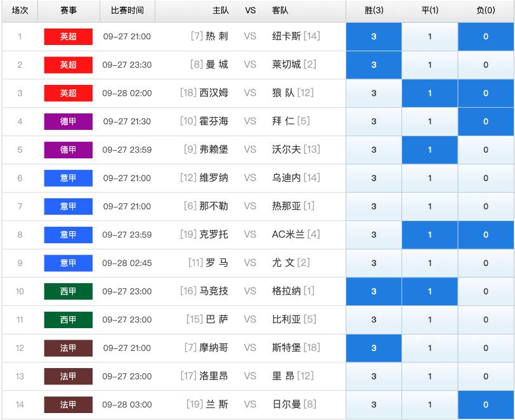
Task: Pick draw (1) for 维罗纳 vs 乌迪内
Action: click(x=429, y=178)
